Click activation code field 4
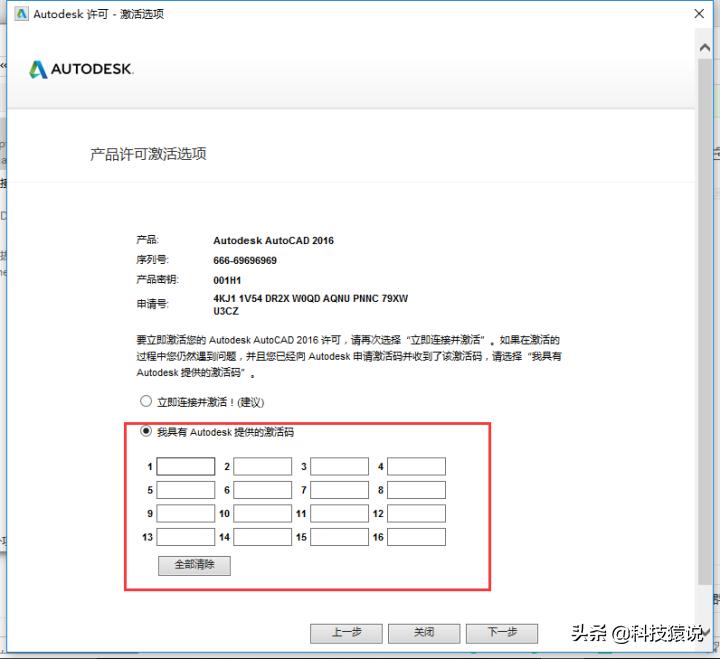720x659 pixels. 416,466
